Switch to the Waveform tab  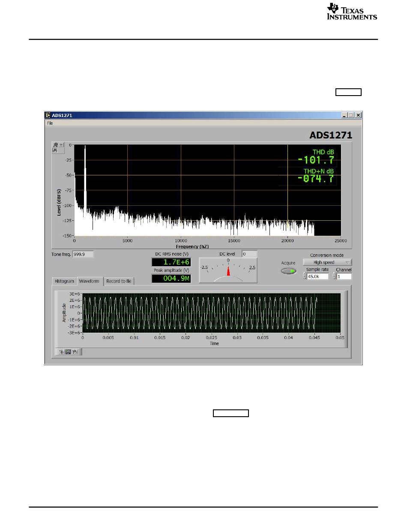coord(90,281)
